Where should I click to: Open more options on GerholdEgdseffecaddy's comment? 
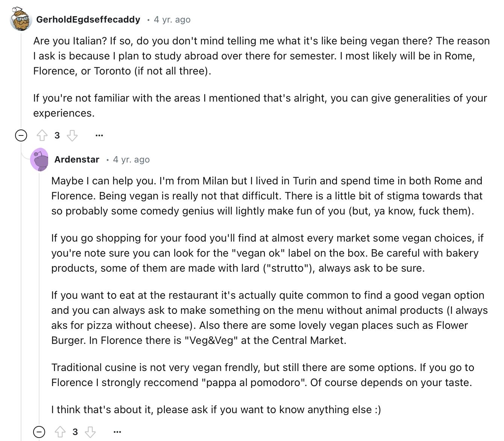(x=99, y=135)
